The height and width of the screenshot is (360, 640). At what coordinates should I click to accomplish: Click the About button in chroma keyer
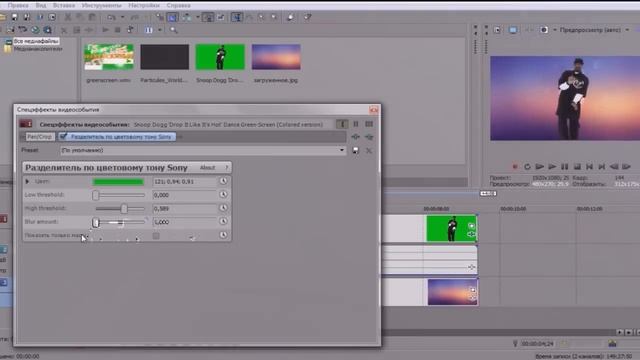click(x=207, y=168)
